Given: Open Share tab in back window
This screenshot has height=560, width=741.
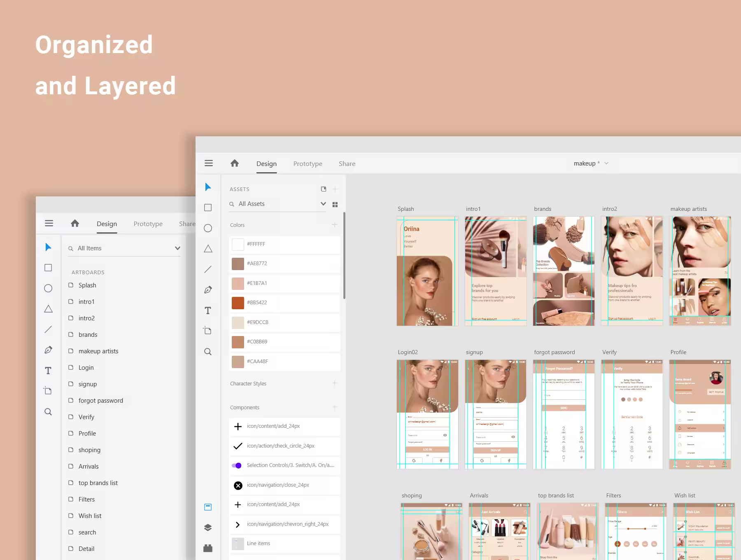Looking at the screenshot, I should click(x=187, y=224).
